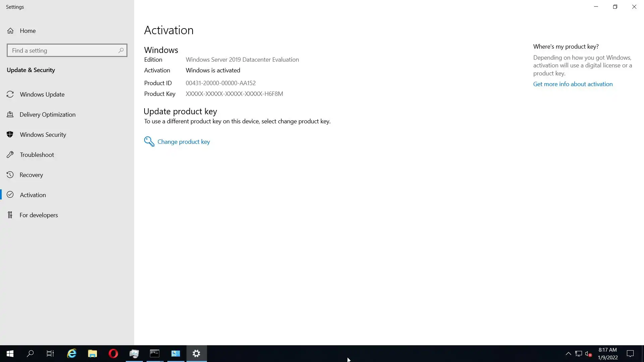Switch to Command Prompt taskbar window
The width and height of the screenshot is (644, 362).
coord(155,354)
